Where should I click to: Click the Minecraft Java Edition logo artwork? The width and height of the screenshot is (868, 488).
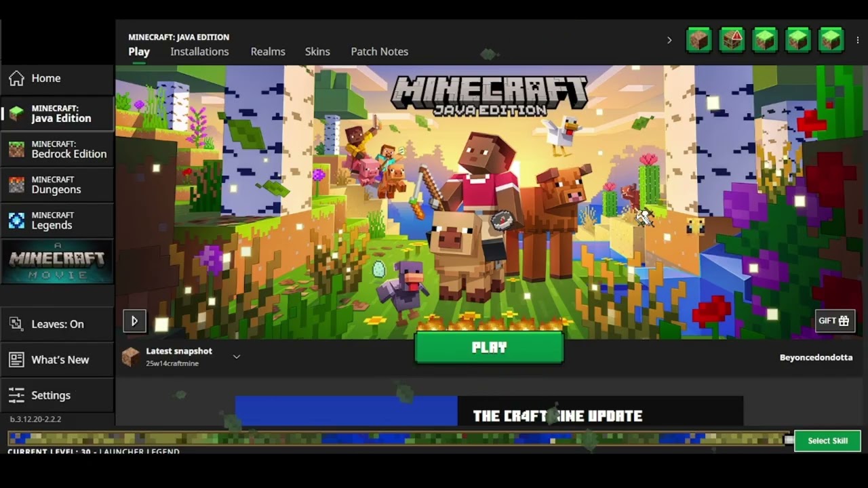pos(489,96)
